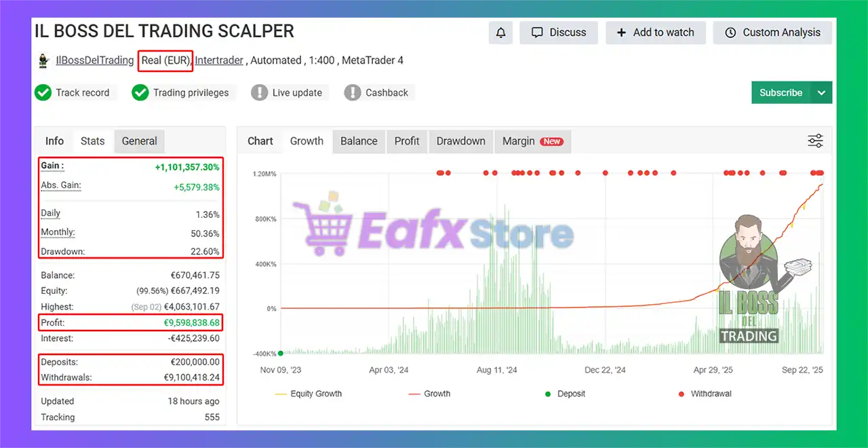
Task: Switch to the Balance tab
Action: click(x=359, y=141)
